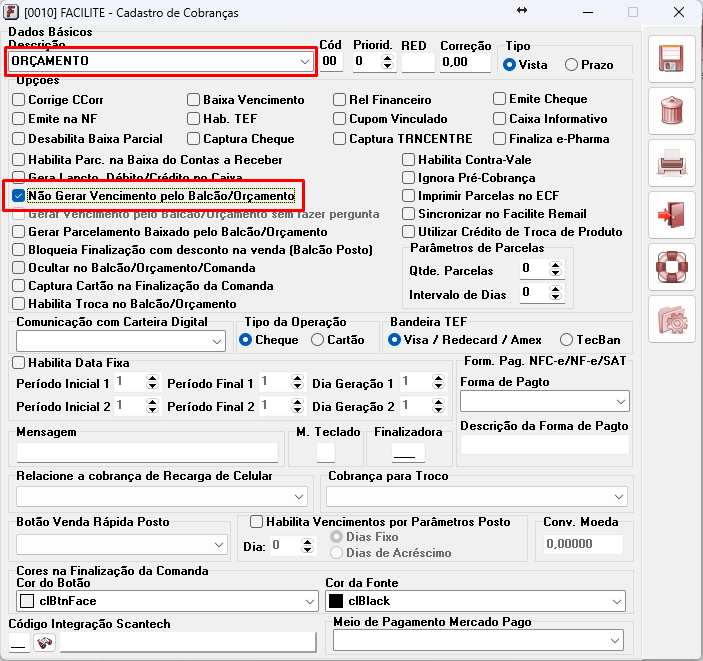Image resolution: width=703 pixels, height=661 pixels.
Task: Enable Habilita Troca no Balcão/Orçamento
Action: [18, 304]
